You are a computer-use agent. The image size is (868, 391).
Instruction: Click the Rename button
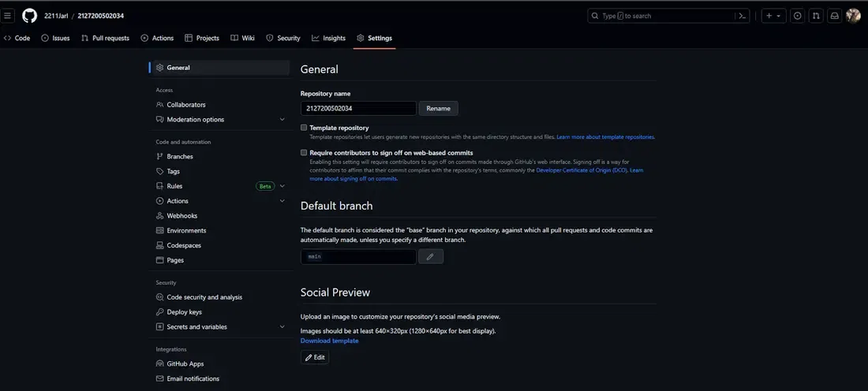[x=439, y=109]
